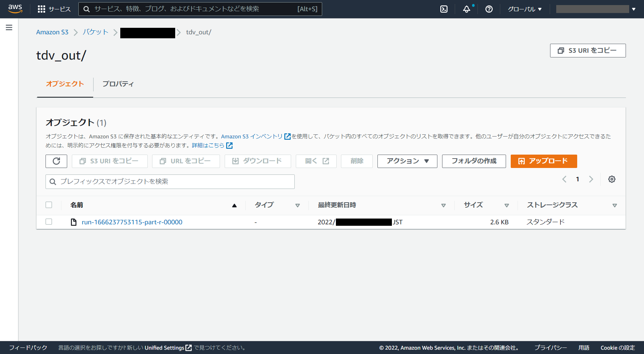Open run-1666237753115-part-r-00000 object link
Screen dimensions: 644x354
132,222
